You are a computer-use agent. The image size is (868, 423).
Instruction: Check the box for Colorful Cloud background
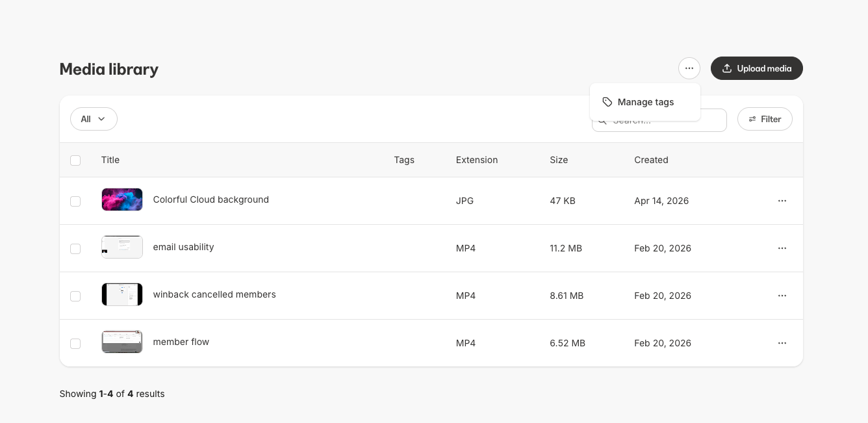pyautogui.click(x=75, y=201)
